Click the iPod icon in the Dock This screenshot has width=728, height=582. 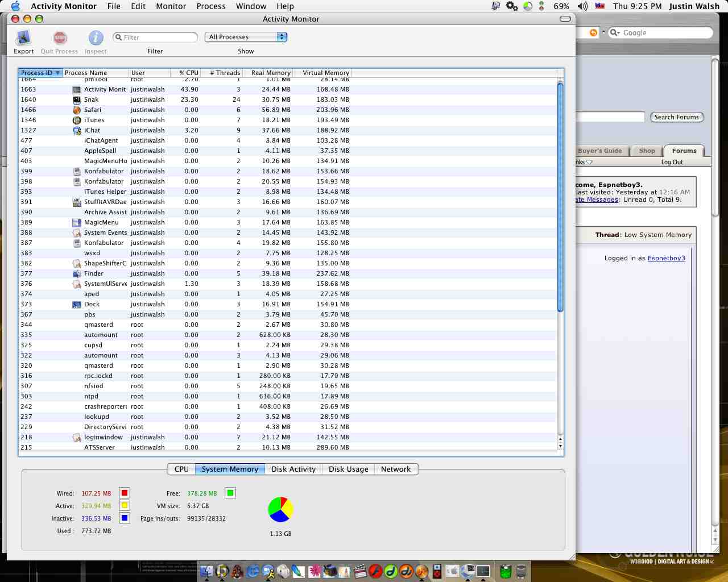(437, 571)
